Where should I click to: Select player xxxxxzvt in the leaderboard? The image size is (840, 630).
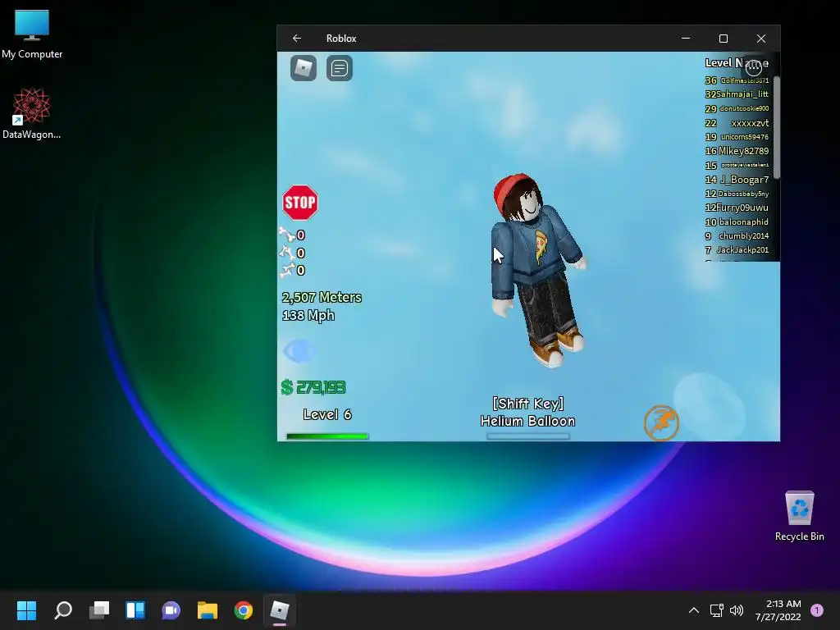click(x=750, y=123)
